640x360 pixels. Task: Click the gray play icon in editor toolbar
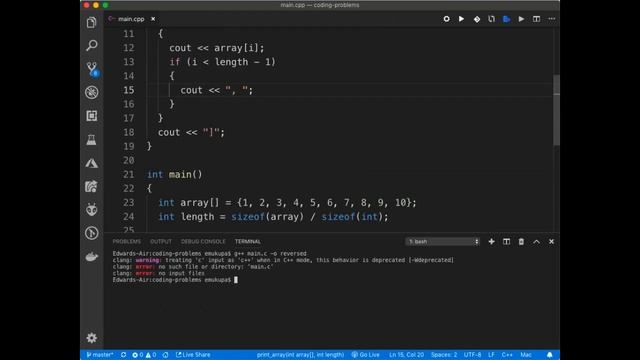click(x=521, y=19)
